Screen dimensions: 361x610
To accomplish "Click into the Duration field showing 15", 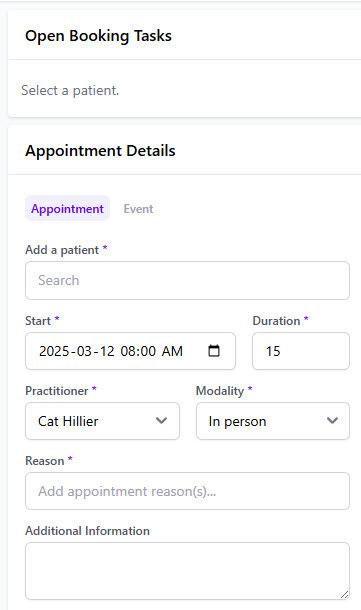I will click(301, 351).
